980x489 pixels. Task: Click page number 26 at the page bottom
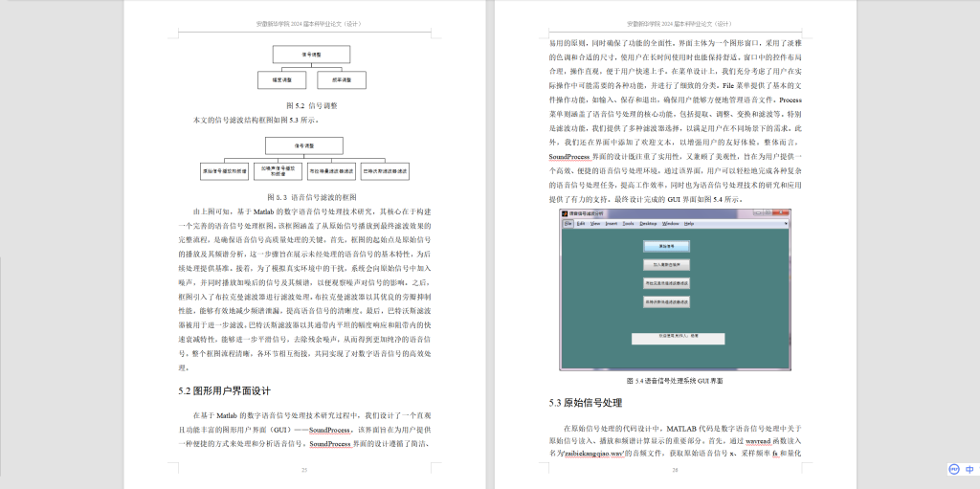tap(675, 470)
